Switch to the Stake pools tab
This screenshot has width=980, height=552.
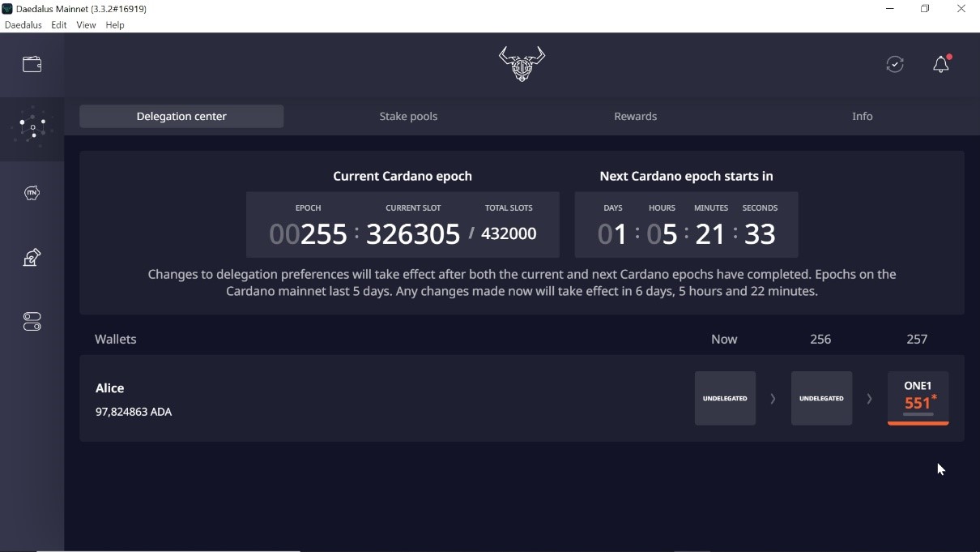[x=408, y=116]
